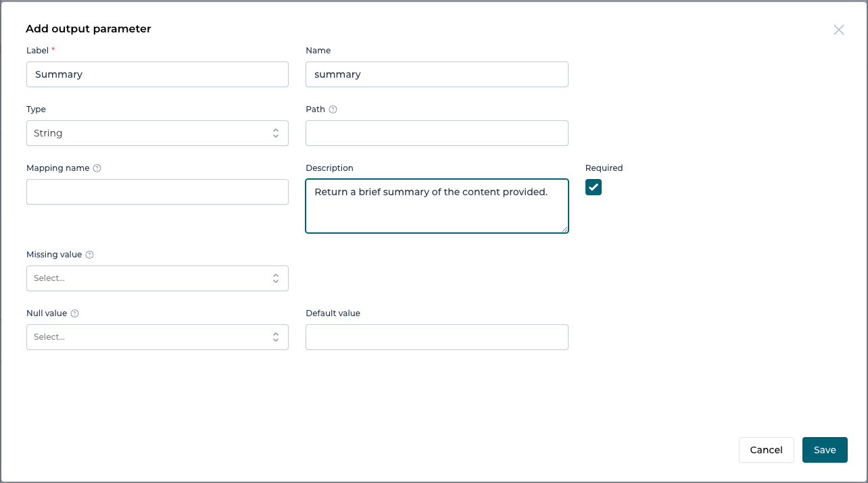
Task: Open the Null value help tooltip
Action: [x=75, y=313]
